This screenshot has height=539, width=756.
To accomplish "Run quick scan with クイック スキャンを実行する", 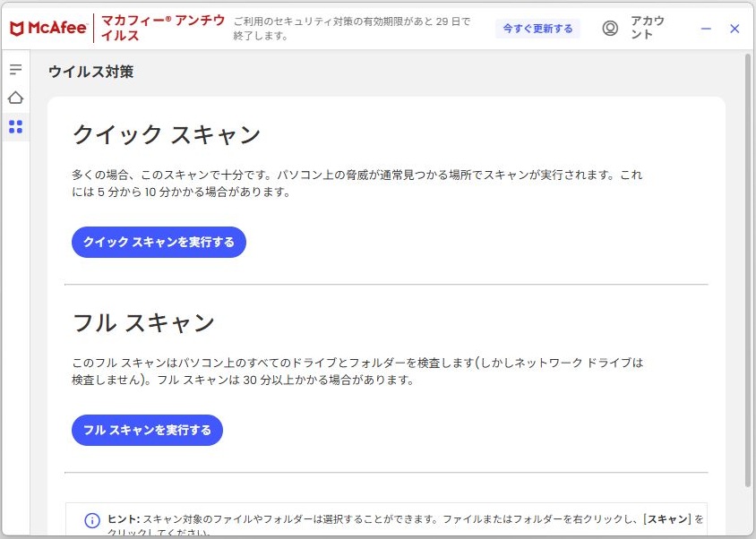I will 159,242.
